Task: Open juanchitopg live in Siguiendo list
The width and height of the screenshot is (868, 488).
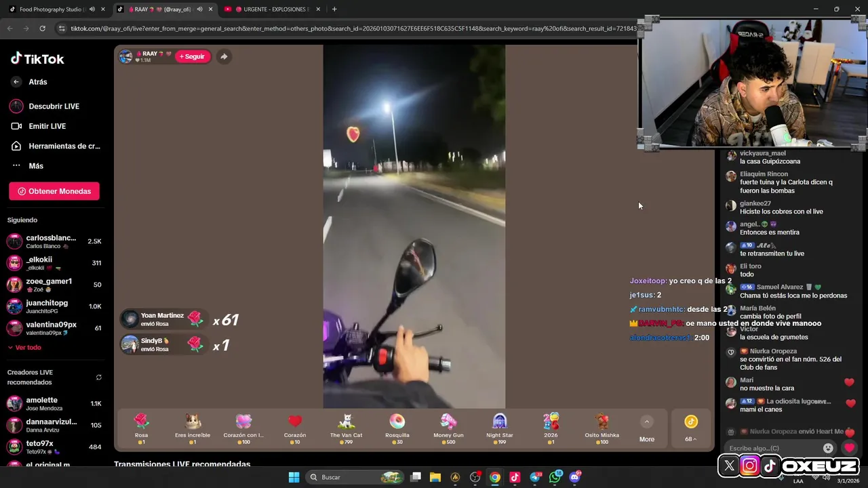Action: tap(54, 306)
